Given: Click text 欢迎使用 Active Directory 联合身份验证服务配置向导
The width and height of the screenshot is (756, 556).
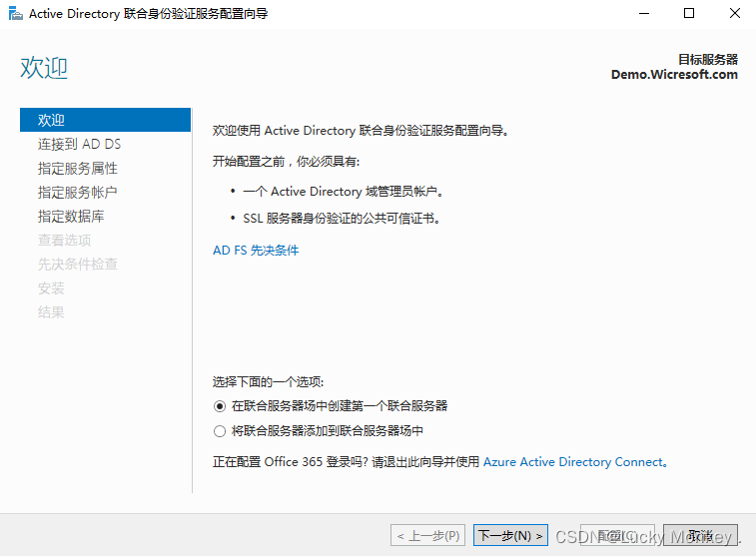Looking at the screenshot, I should click(360, 131).
